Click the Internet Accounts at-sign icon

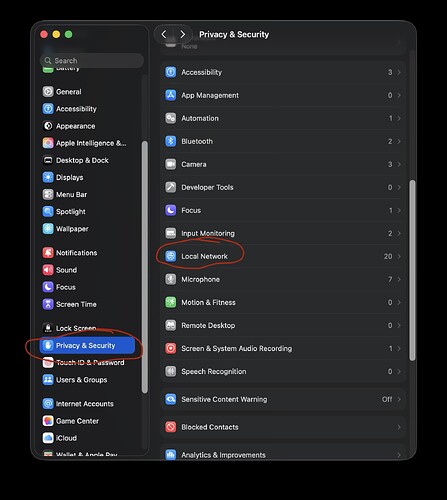click(x=48, y=404)
